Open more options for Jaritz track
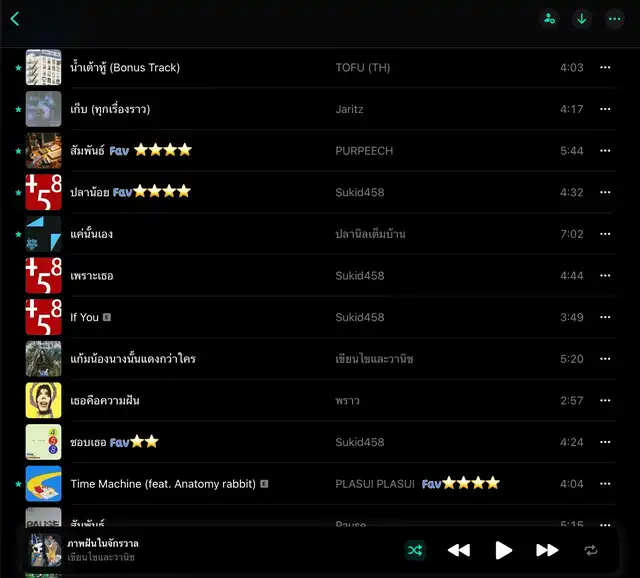This screenshot has height=578, width=640. point(605,109)
